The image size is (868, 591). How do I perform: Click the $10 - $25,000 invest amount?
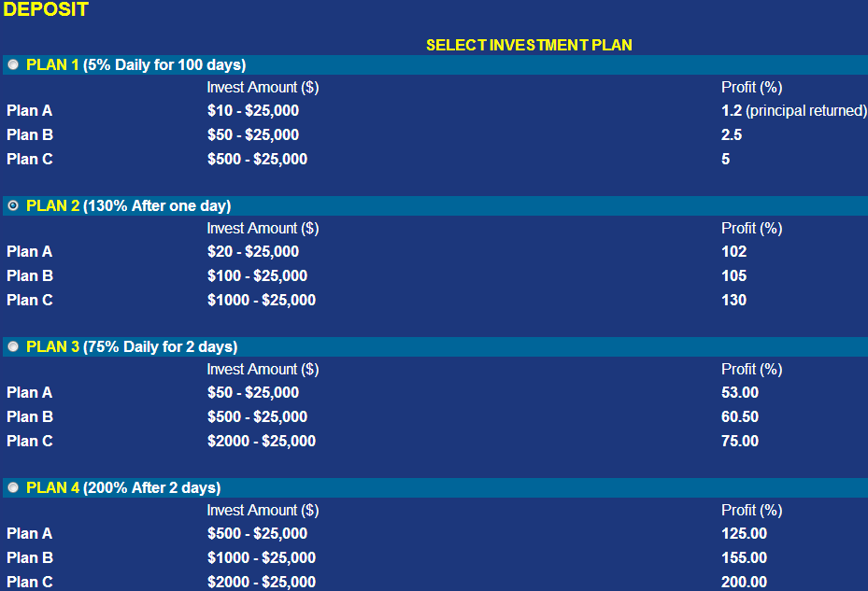pyautogui.click(x=253, y=110)
